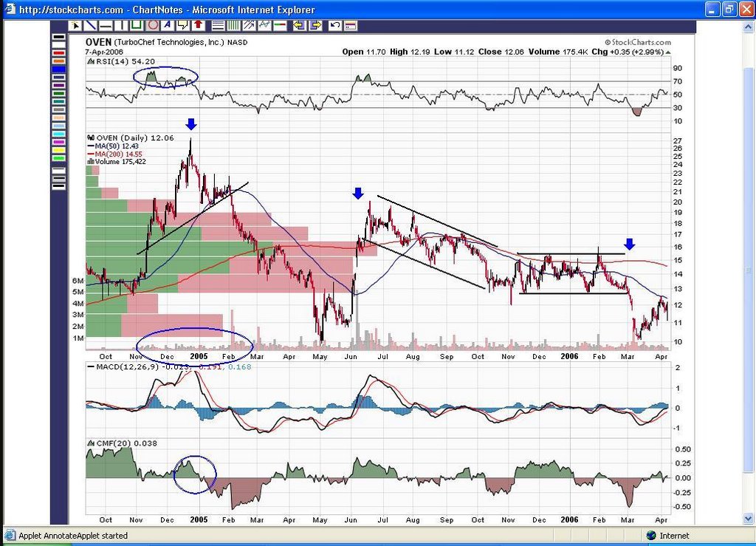Click the applet status icon in status bar
Image resolution: width=756 pixels, height=546 pixels.
(x=9, y=536)
